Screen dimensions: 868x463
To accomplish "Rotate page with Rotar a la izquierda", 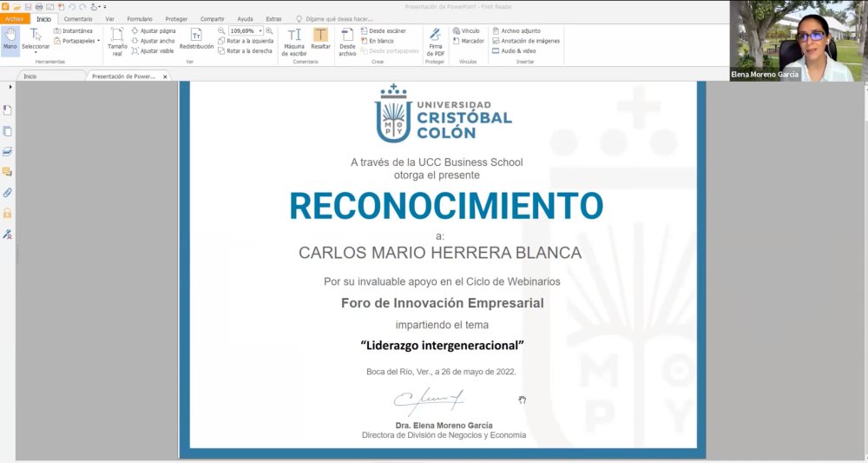I will click(246, 41).
